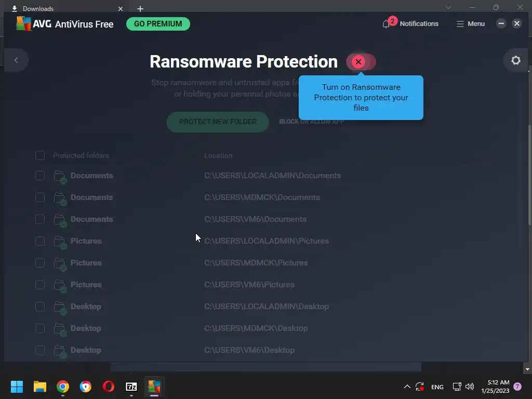The image size is (532, 399).
Task: Check the MDMCK Desktop folder checkbox
Action: pyautogui.click(x=40, y=328)
